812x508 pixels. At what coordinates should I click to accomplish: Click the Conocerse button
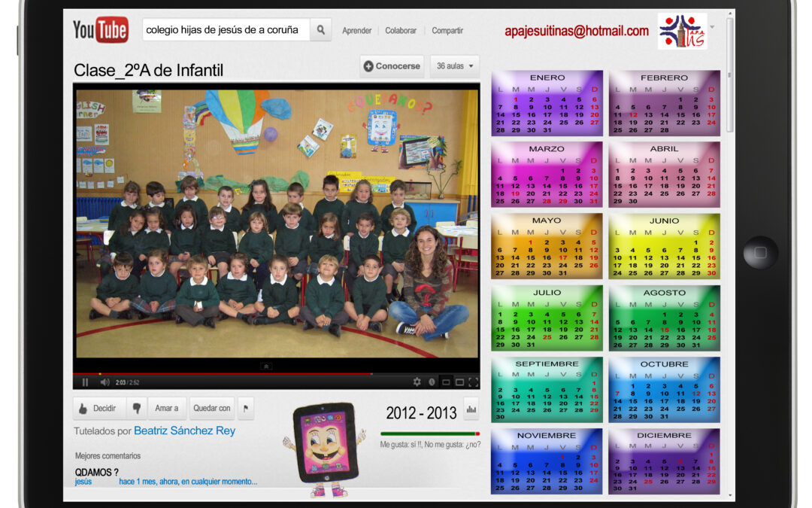[x=392, y=66]
